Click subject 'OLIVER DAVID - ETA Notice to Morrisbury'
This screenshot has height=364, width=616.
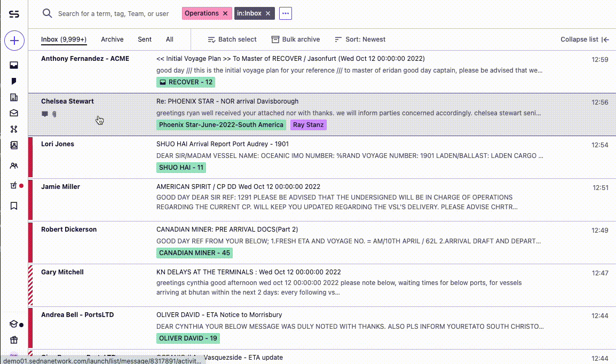[219, 315]
